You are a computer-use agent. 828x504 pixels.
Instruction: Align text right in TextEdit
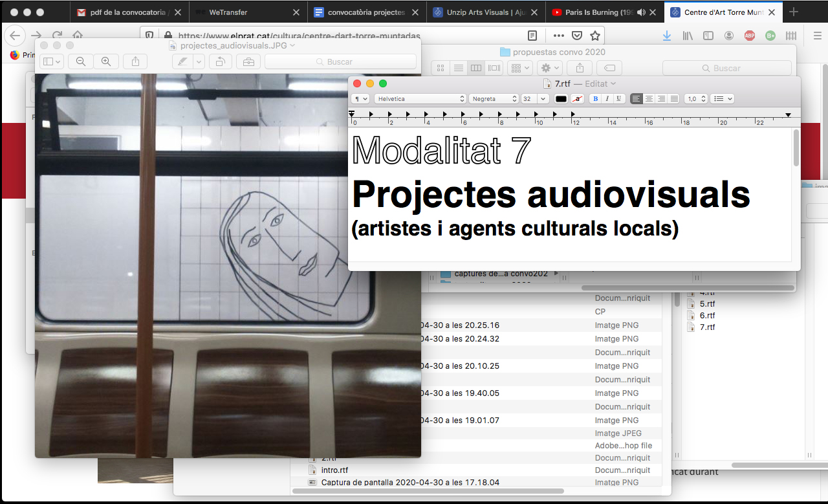click(x=661, y=99)
